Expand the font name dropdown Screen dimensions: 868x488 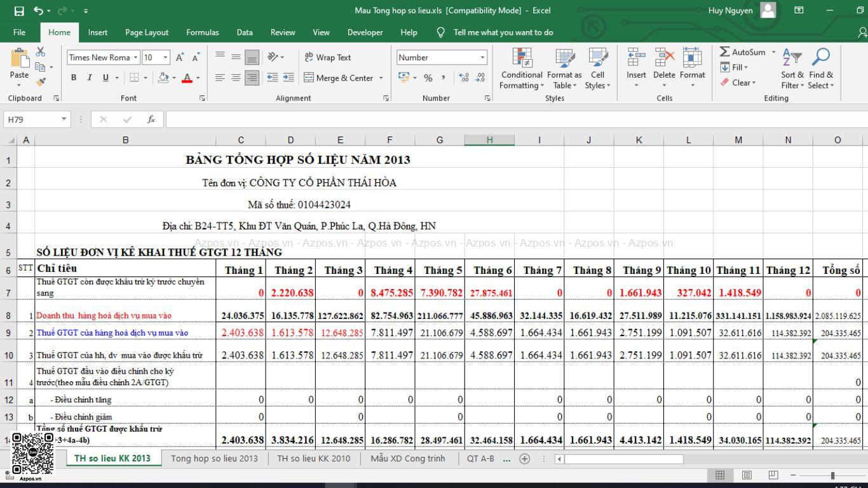tap(136, 57)
